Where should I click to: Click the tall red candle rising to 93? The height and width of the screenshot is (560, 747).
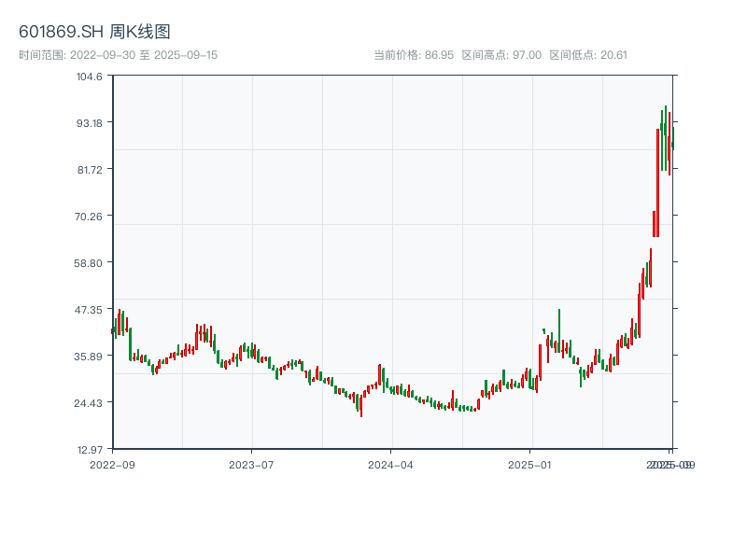tap(658, 182)
